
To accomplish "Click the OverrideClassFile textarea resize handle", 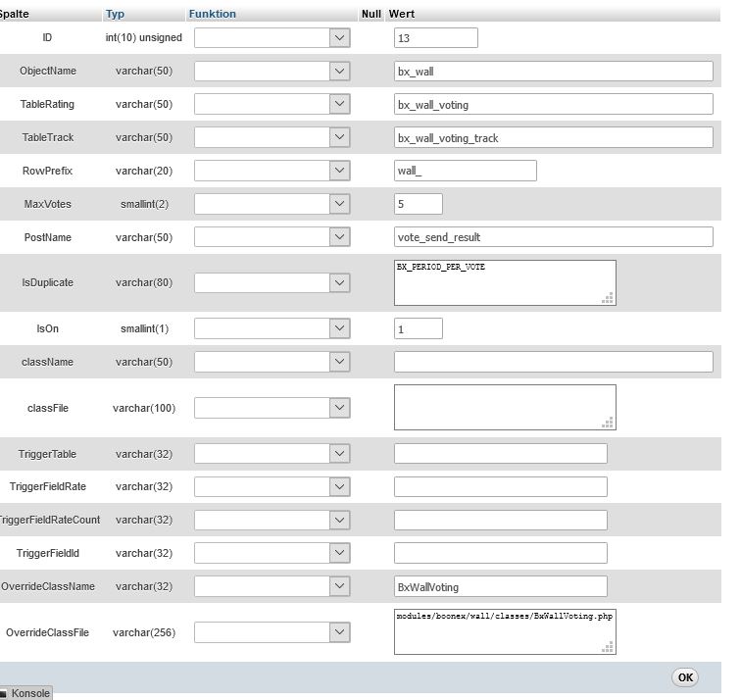I will pyautogui.click(x=609, y=647).
